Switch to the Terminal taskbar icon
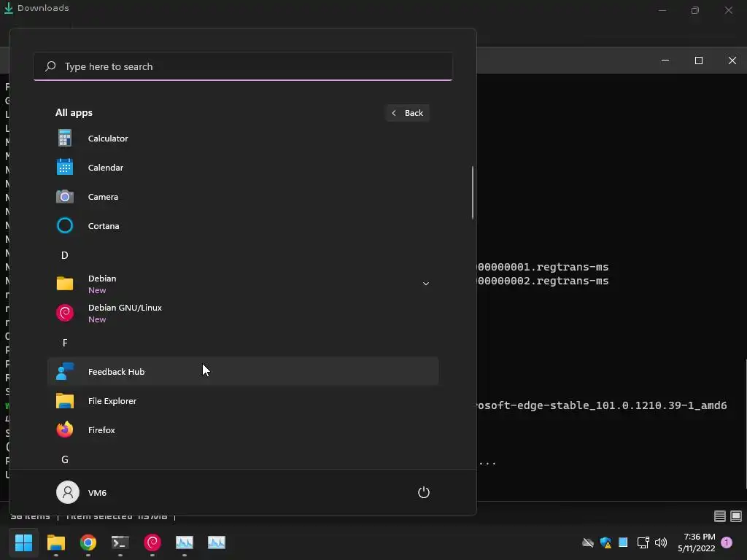This screenshot has width=747, height=560. coord(120,542)
